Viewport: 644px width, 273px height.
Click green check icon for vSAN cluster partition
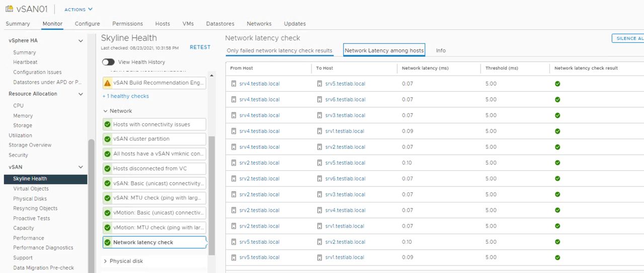[107, 139]
